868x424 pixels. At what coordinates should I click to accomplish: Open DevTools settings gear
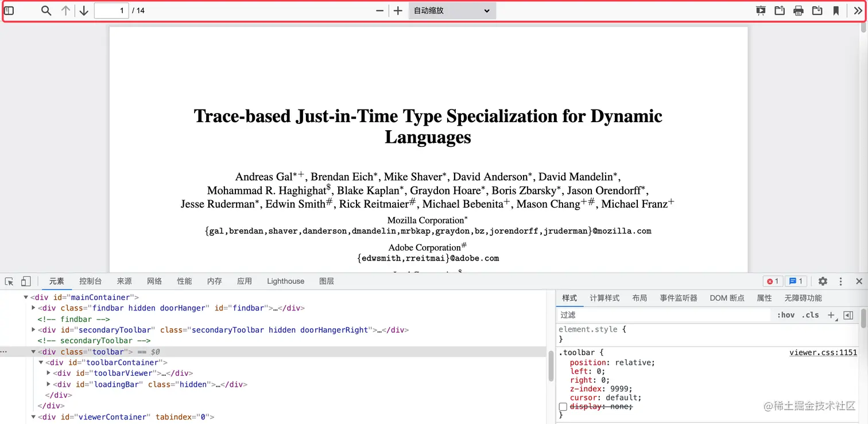coord(823,281)
